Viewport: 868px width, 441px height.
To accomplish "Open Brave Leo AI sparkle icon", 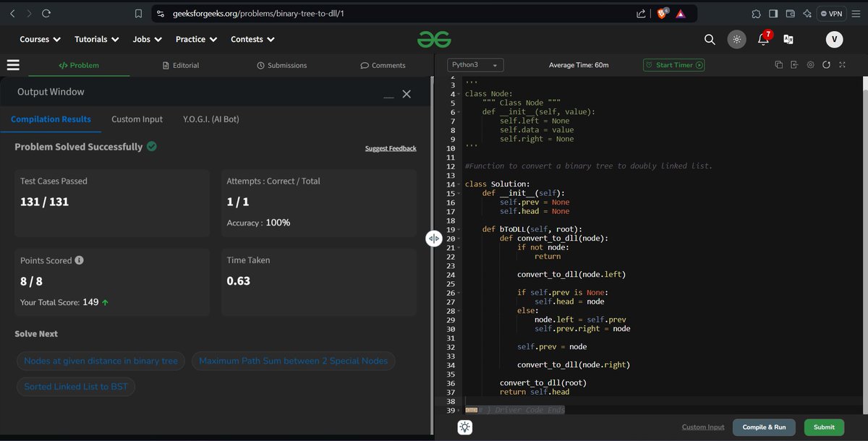I will coord(807,14).
